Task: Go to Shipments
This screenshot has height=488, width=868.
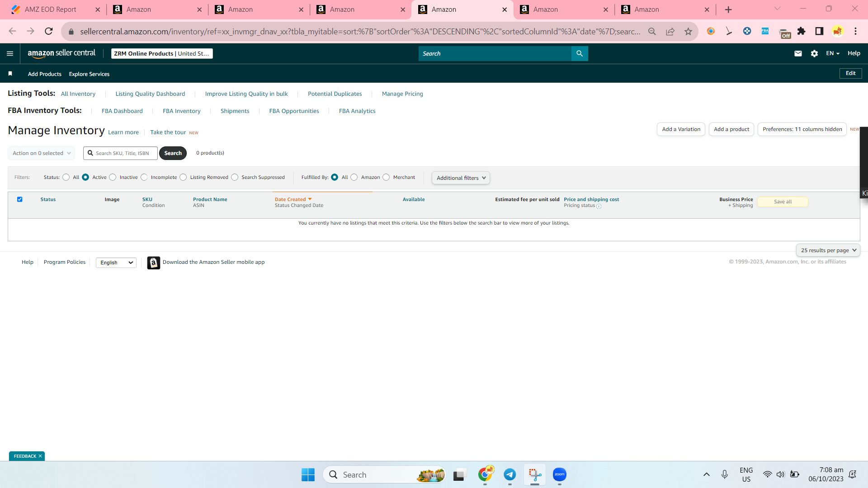Action: (235, 111)
